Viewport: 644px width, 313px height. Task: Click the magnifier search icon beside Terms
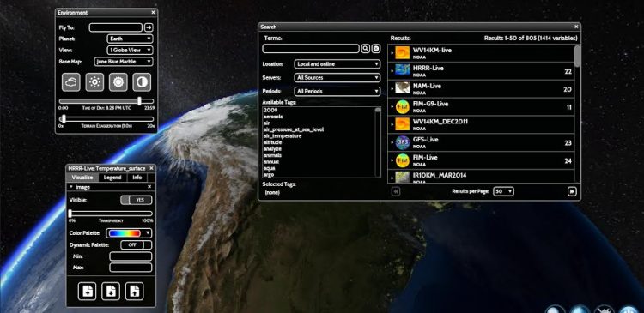click(x=365, y=49)
